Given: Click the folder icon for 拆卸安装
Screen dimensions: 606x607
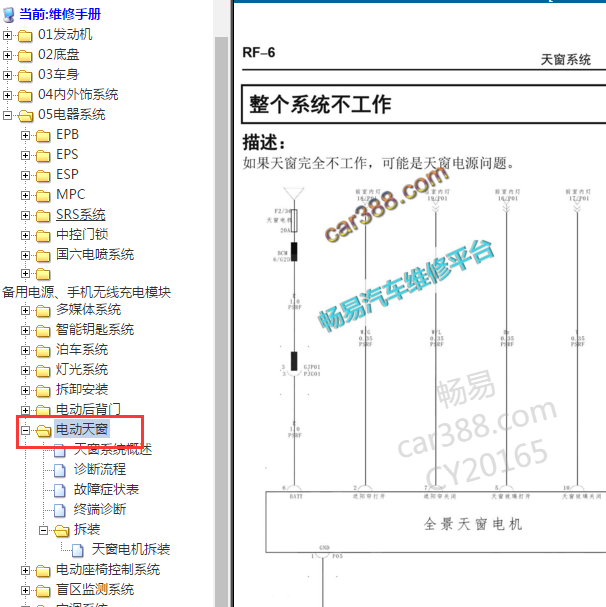Looking at the screenshot, I should coord(43,391).
